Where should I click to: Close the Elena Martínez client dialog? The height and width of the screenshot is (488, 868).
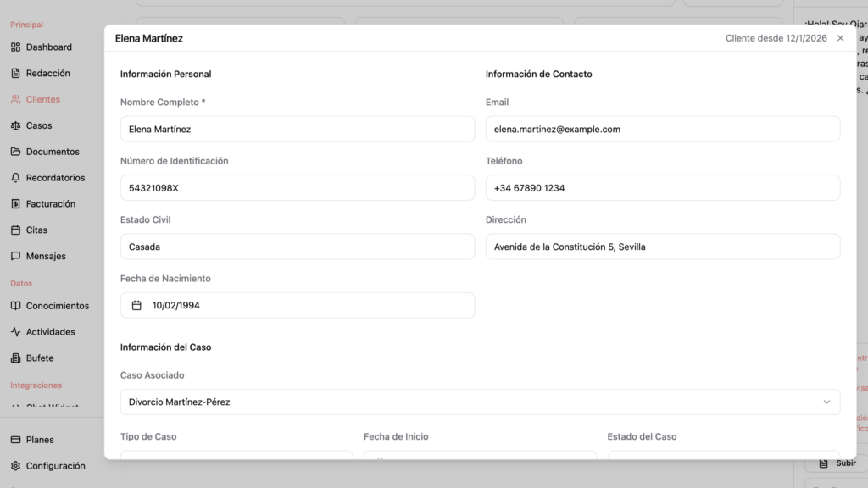(x=840, y=38)
